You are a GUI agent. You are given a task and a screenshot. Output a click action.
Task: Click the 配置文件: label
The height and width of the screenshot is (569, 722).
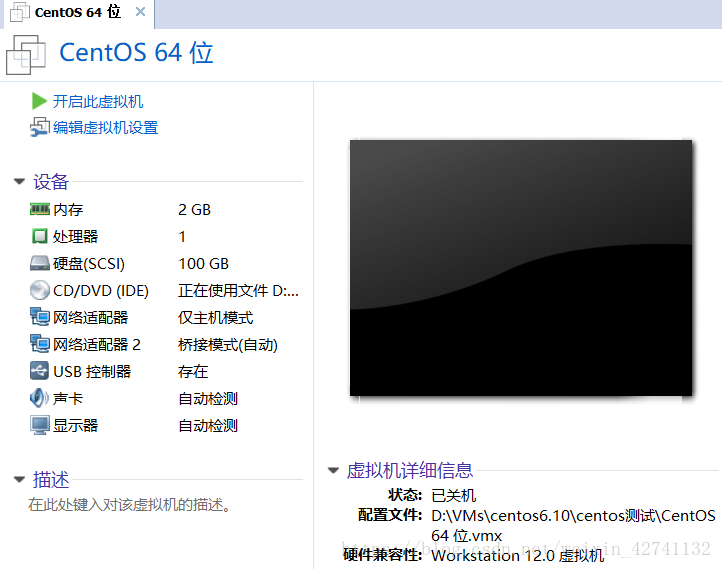tap(390, 515)
